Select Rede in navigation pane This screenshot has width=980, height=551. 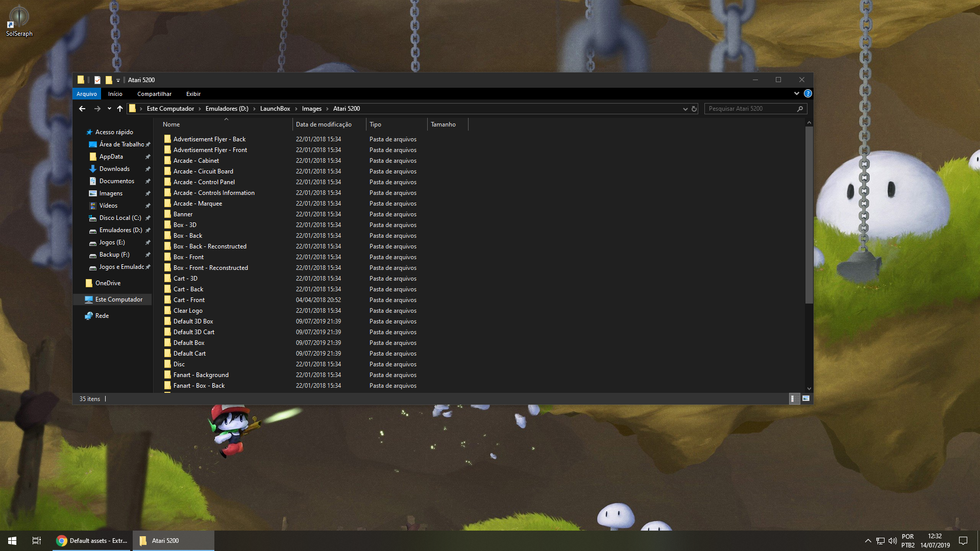pos(102,316)
